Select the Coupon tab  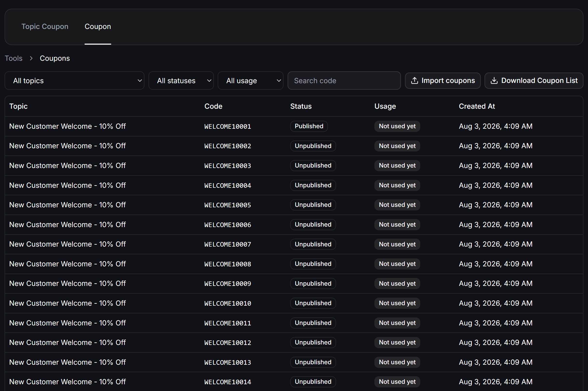[x=98, y=27]
